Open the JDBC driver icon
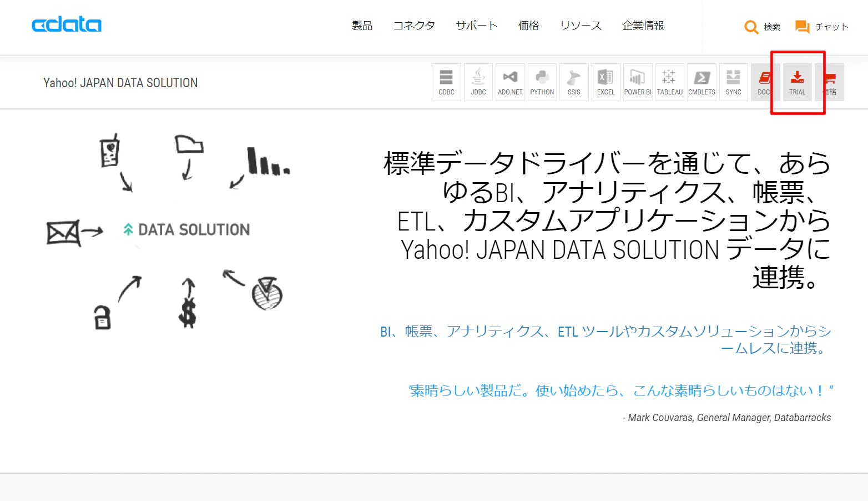This screenshot has width=868, height=501. coord(478,82)
